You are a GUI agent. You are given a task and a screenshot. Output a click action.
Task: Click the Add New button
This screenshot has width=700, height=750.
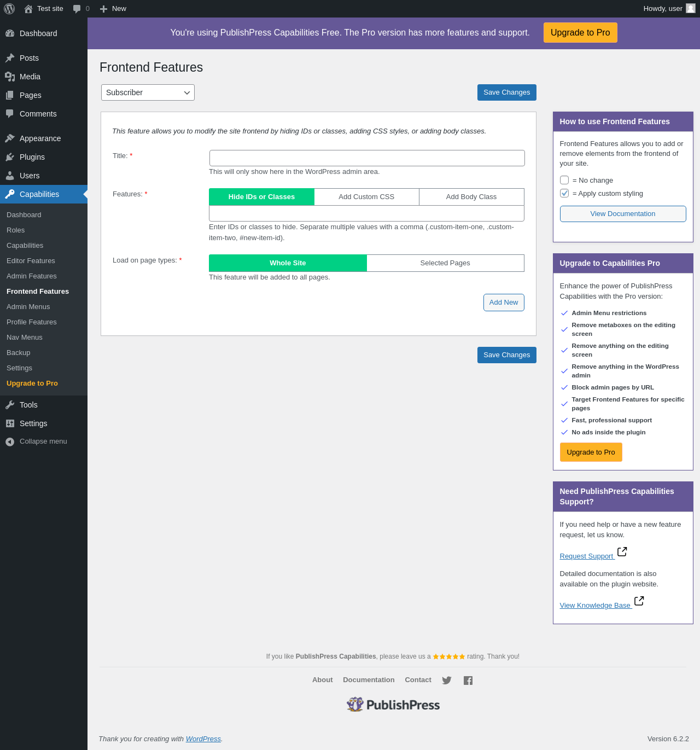tap(504, 303)
